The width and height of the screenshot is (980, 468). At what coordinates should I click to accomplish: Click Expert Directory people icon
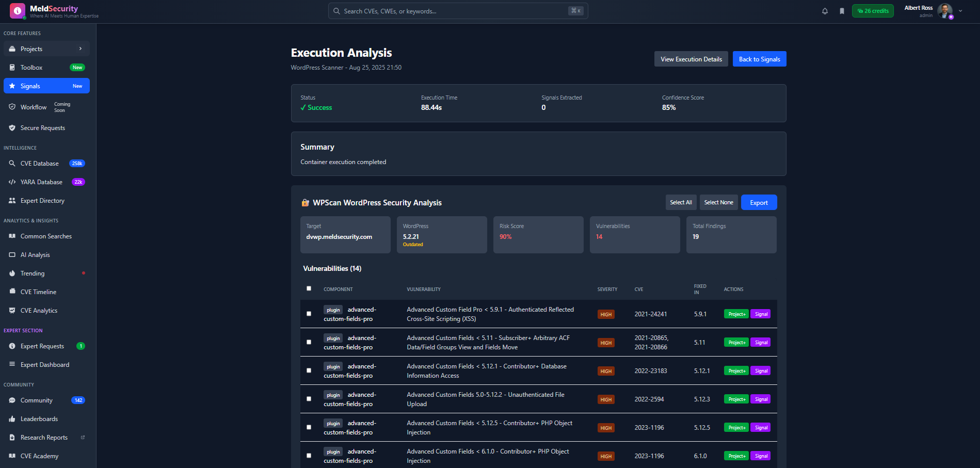[x=12, y=201]
